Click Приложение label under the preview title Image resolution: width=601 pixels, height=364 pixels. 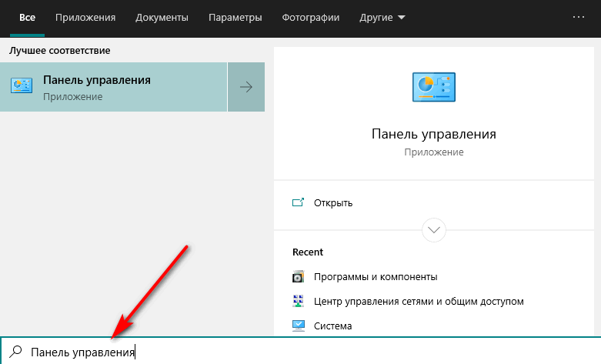[434, 152]
